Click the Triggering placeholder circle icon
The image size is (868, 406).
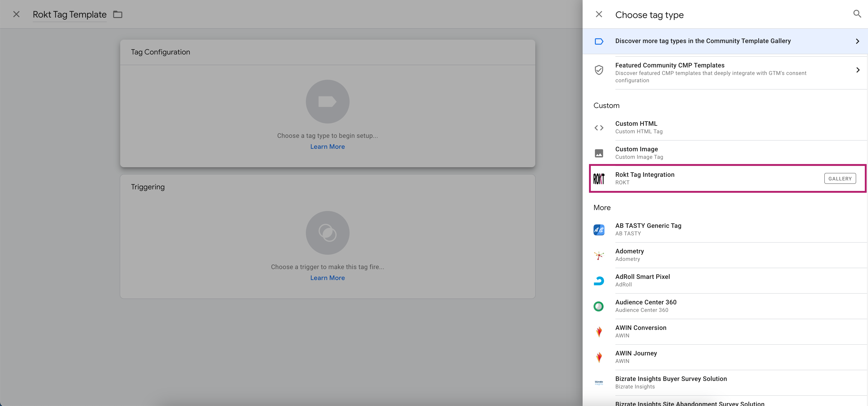(327, 233)
